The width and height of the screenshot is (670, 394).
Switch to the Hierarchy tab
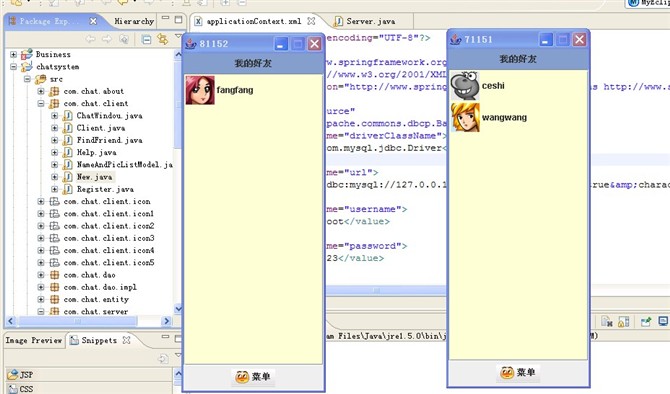(x=134, y=21)
